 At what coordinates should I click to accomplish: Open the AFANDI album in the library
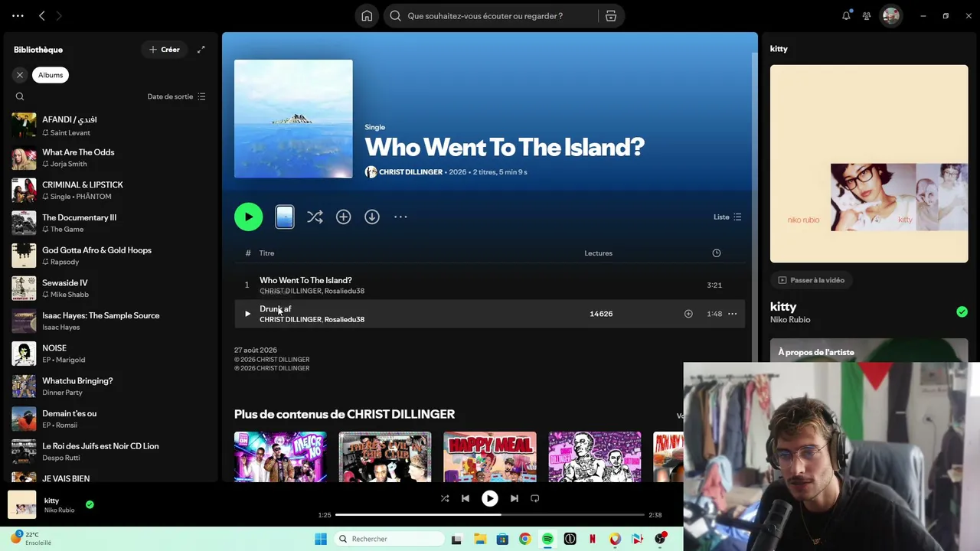pyautogui.click(x=111, y=126)
